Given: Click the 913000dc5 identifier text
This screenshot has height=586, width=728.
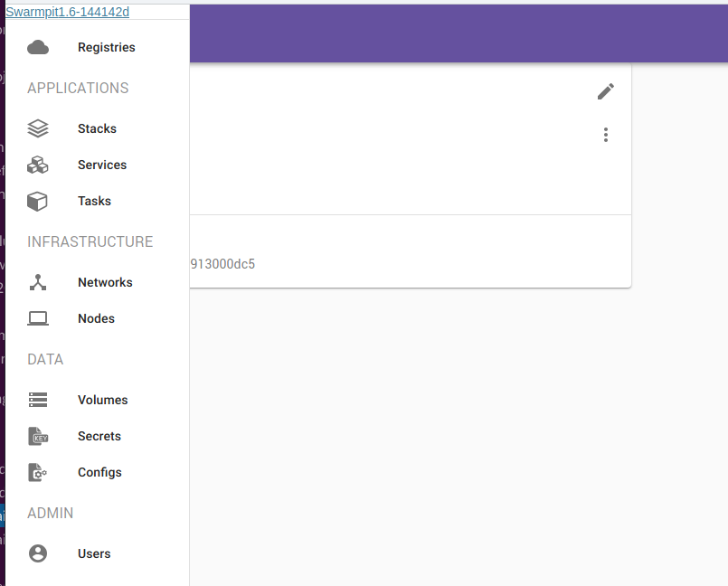Looking at the screenshot, I should click(222, 264).
